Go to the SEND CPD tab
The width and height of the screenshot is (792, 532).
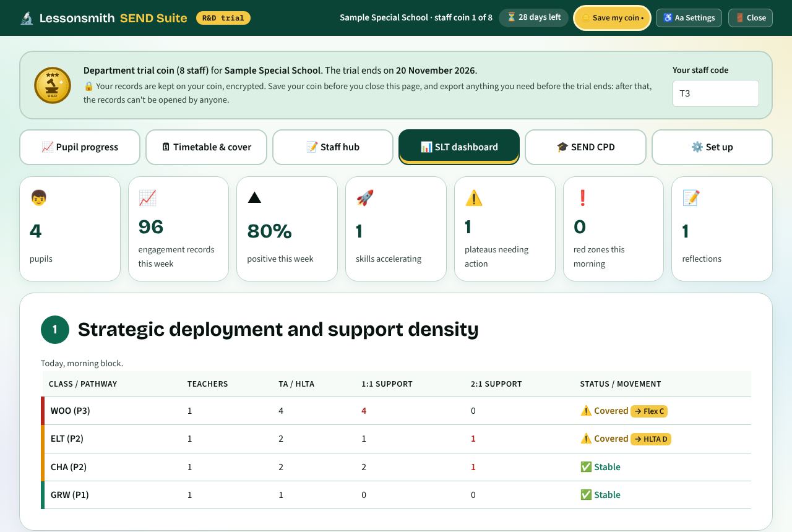(585, 147)
